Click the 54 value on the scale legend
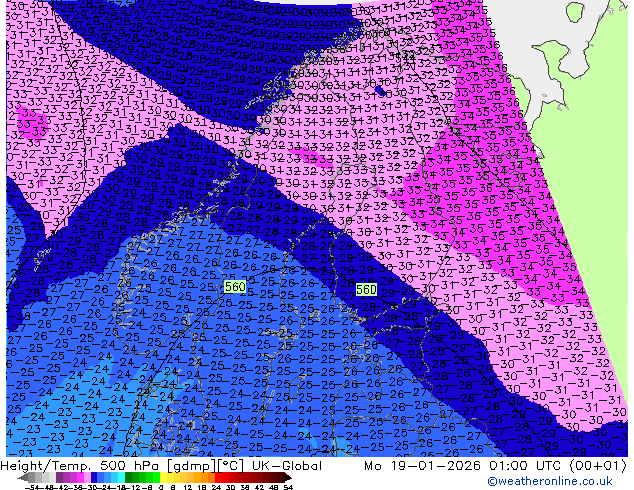Screen dimensions: 634x490 pos(288,487)
